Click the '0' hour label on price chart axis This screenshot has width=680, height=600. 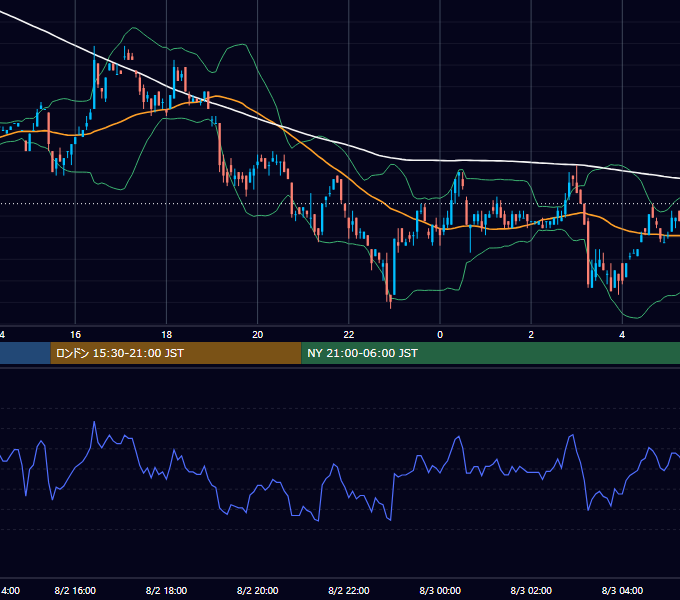(440, 335)
